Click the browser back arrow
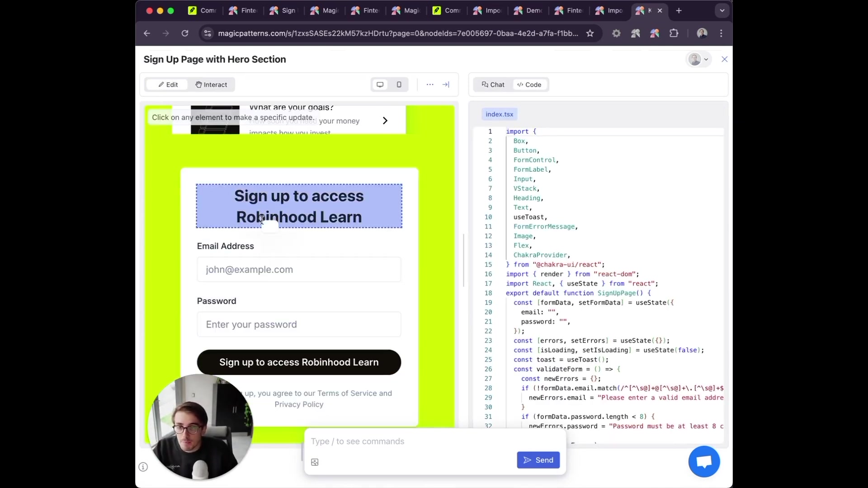The image size is (868, 488). click(x=147, y=33)
